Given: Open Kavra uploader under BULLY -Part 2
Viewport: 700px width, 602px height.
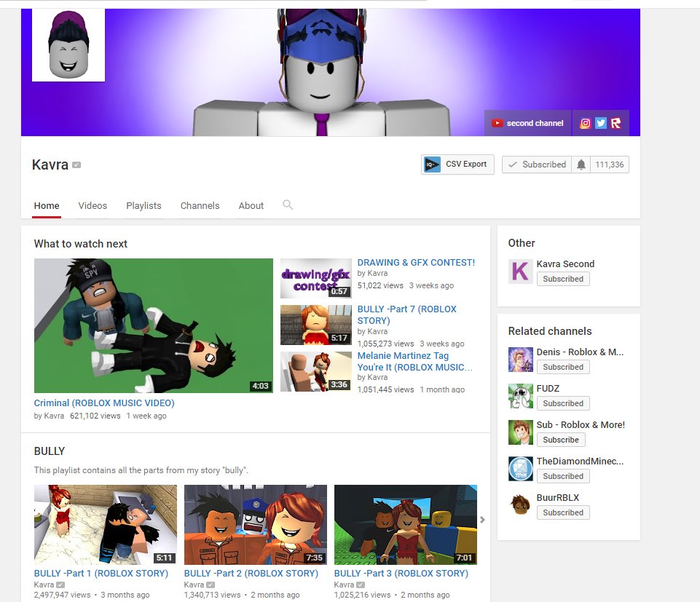Looking at the screenshot, I should (194, 585).
